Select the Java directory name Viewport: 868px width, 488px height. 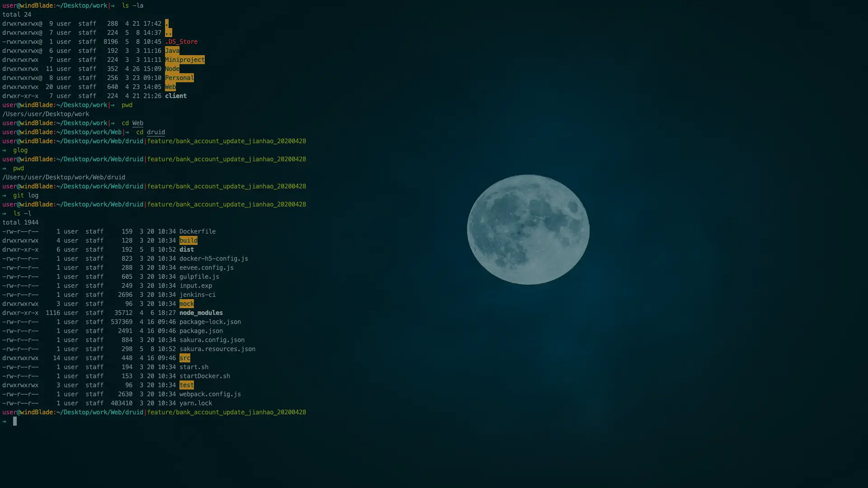click(x=172, y=51)
